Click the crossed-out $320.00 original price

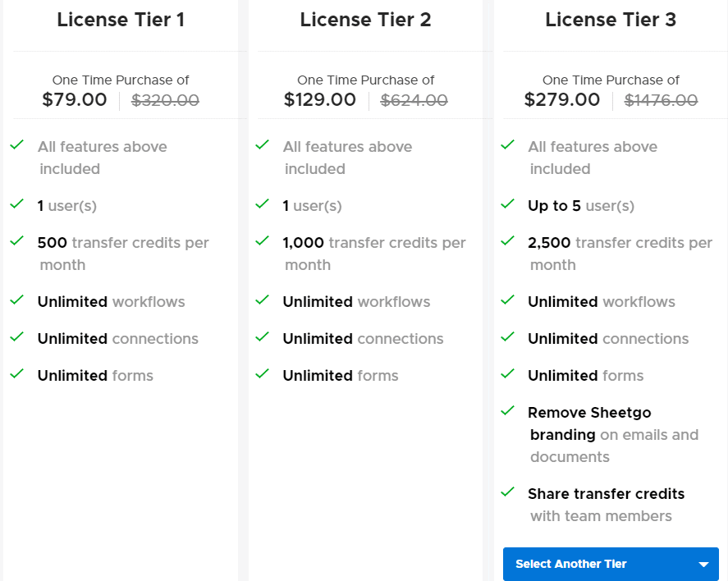click(x=165, y=101)
